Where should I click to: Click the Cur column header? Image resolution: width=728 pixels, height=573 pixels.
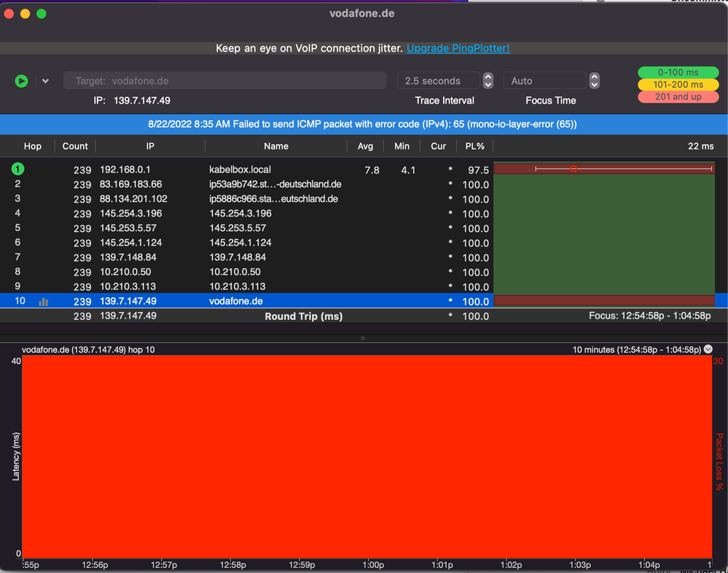(x=438, y=147)
